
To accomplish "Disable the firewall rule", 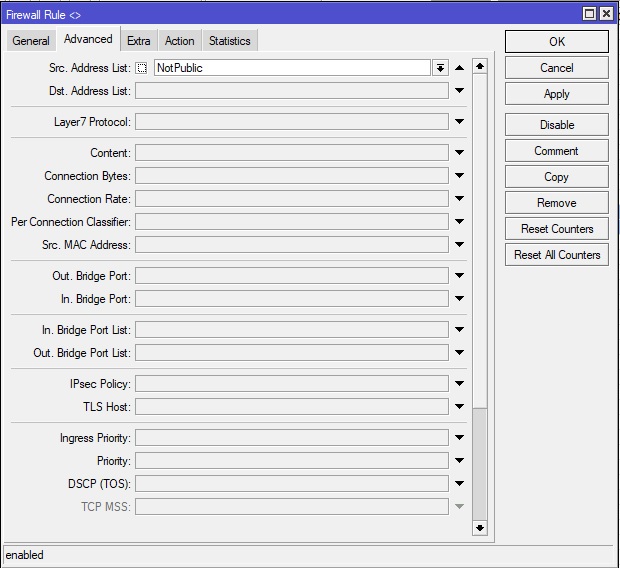I will 556,125.
